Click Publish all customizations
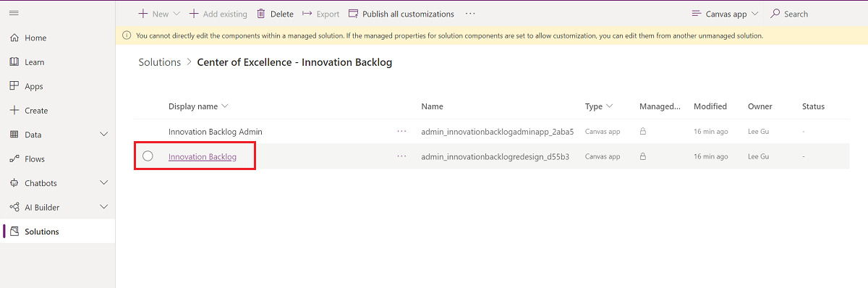The image size is (868, 288). pos(401,14)
